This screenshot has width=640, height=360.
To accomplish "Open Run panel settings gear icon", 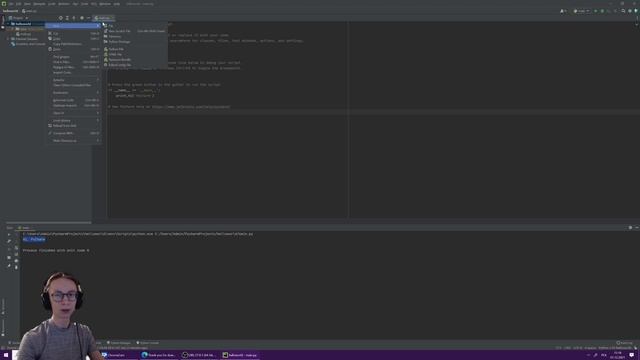I will 630,228.
